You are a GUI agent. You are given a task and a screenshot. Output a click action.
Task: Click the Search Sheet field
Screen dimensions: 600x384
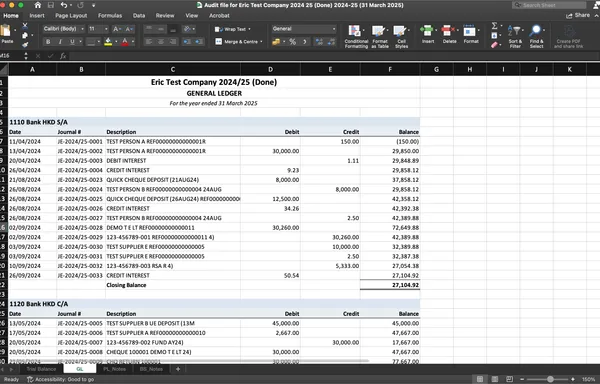[549, 5]
